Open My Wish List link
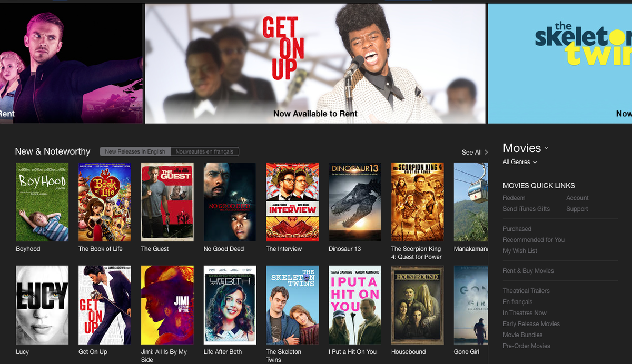This screenshot has height=364, width=632. 520,251
